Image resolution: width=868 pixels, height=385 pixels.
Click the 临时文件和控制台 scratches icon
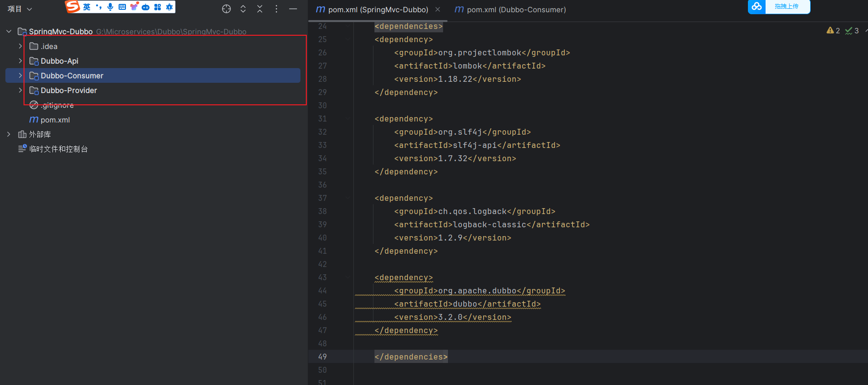[23, 148]
